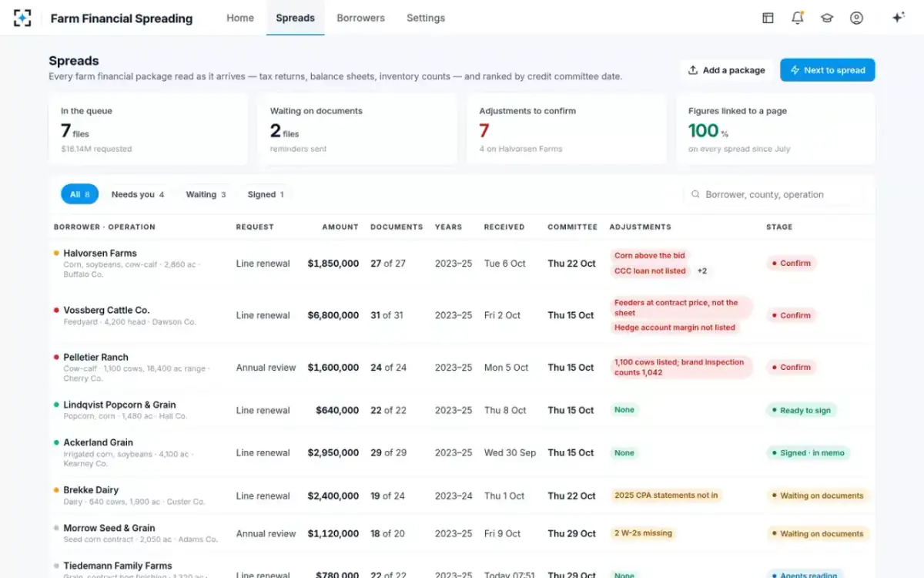Image resolution: width=924 pixels, height=578 pixels.
Task: Click Confirm stage for Halvorsen Farms
Action: pyautogui.click(x=791, y=264)
